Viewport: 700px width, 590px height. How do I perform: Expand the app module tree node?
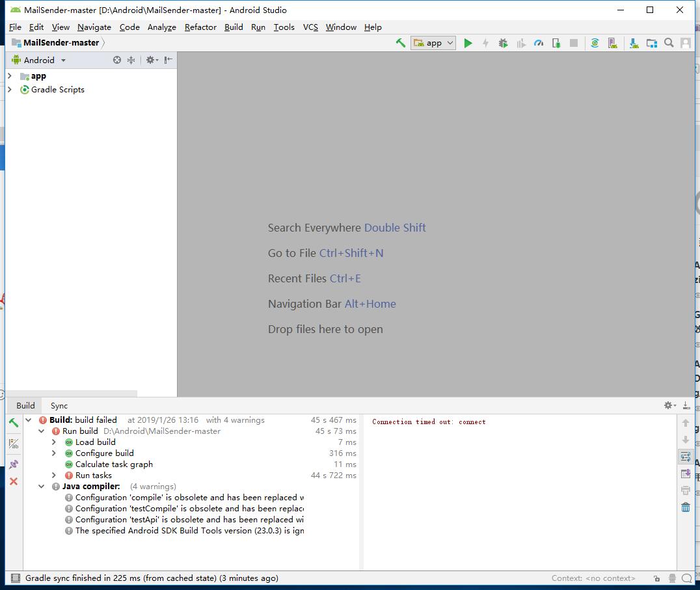(x=10, y=76)
